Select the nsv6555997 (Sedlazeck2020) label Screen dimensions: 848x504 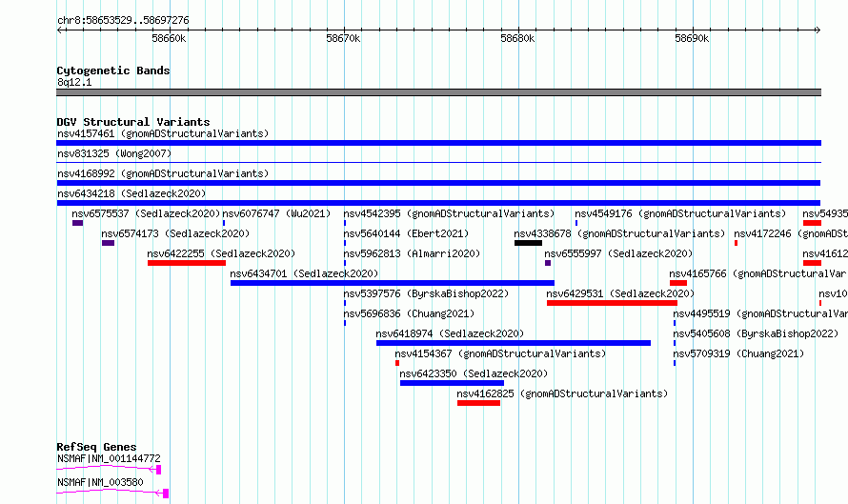[x=618, y=253]
